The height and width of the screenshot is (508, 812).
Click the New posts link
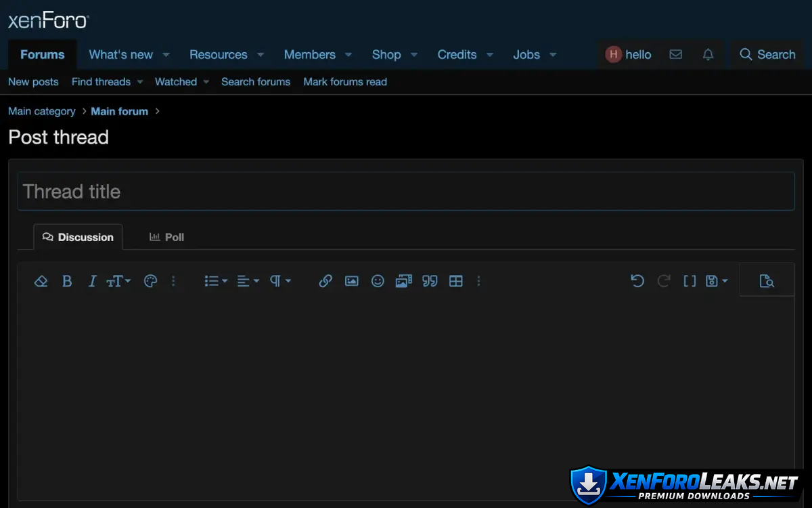(33, 82)
